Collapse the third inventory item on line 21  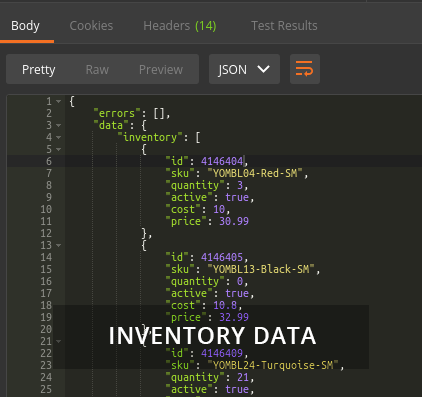[x=59, y=341]
